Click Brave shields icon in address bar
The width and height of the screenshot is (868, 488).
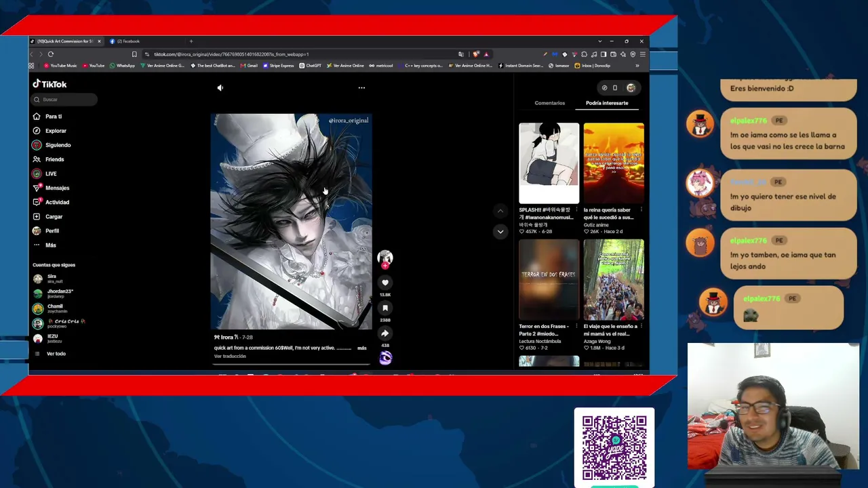tap(476, 54)
